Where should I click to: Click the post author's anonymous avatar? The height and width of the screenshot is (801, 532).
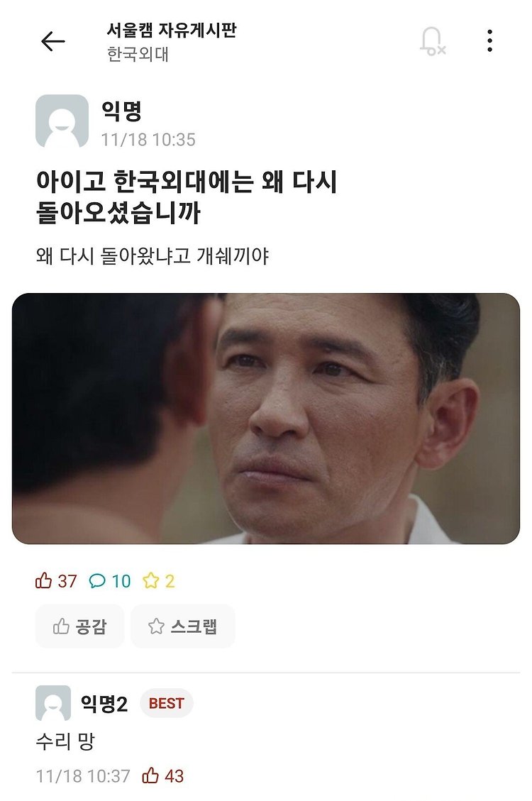point(62,121)
